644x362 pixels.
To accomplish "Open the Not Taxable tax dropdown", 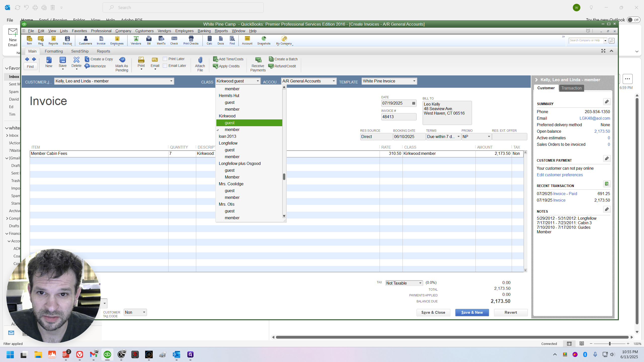I will 420,283.
